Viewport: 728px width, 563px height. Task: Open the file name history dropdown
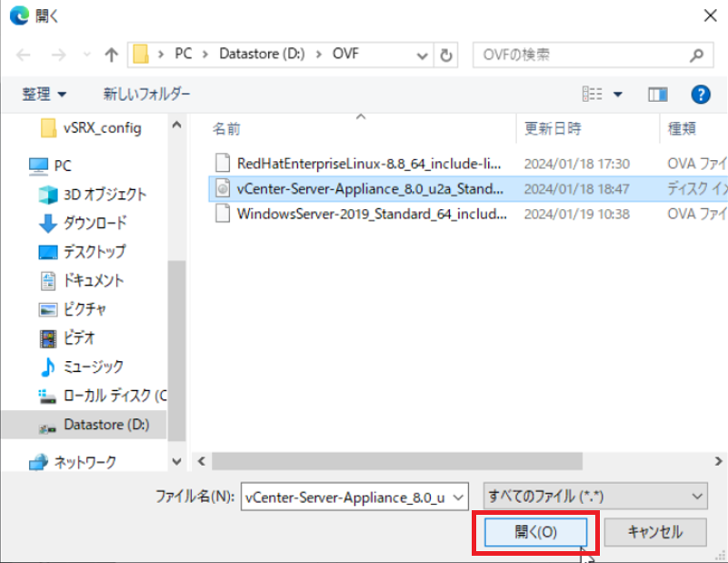pyautogui.click(x=458, y=496)
